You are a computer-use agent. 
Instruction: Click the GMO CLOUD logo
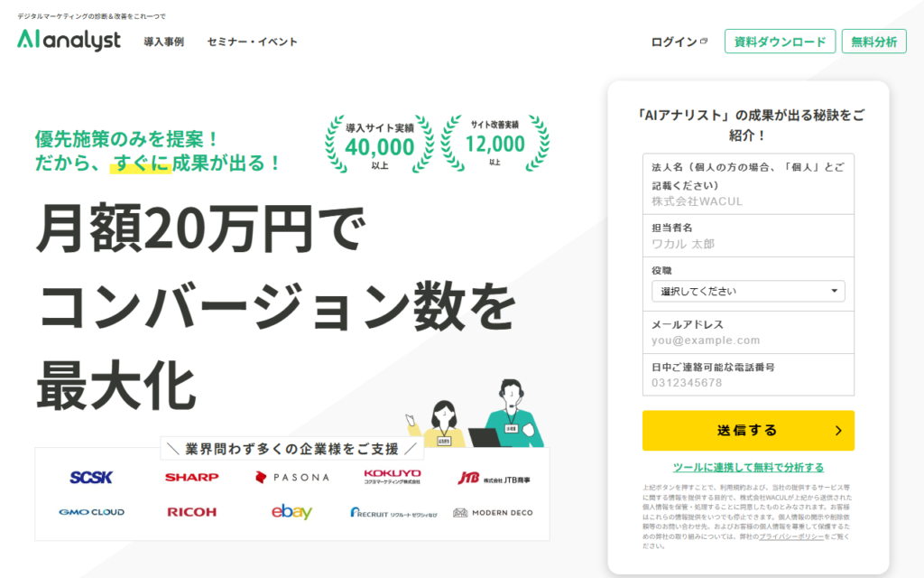(x=91, y=512)
